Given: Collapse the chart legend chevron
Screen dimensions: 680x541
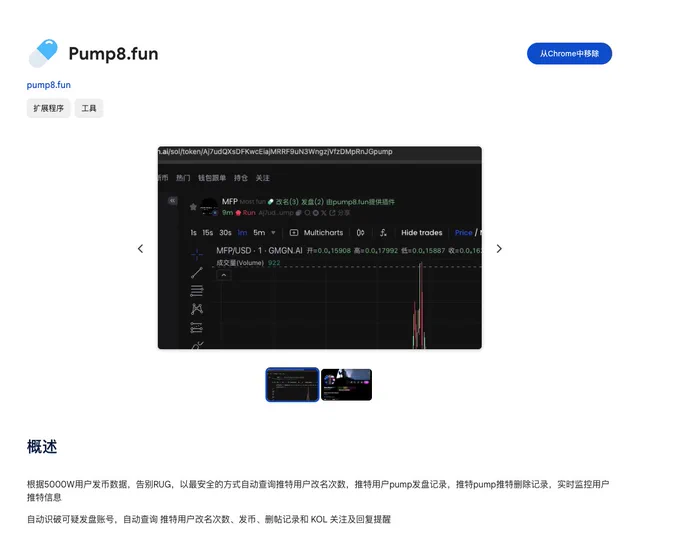Looking at the screenshot, I should [224, 275].
